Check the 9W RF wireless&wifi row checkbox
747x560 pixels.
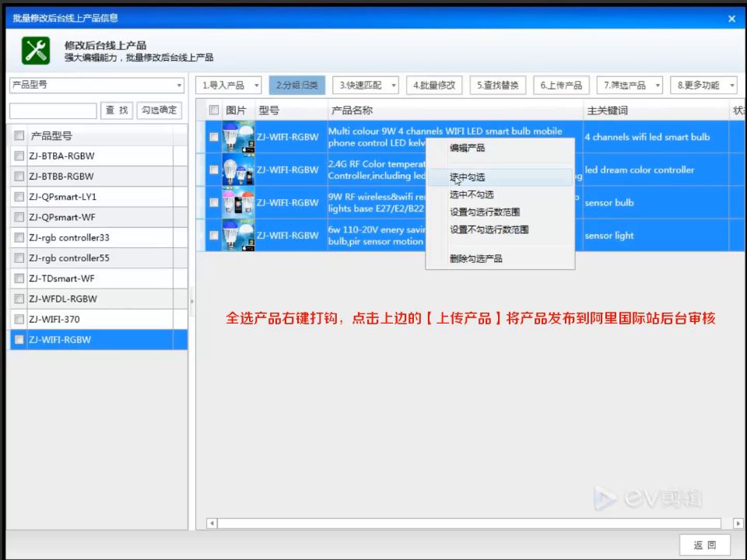(x=214, y=203)
